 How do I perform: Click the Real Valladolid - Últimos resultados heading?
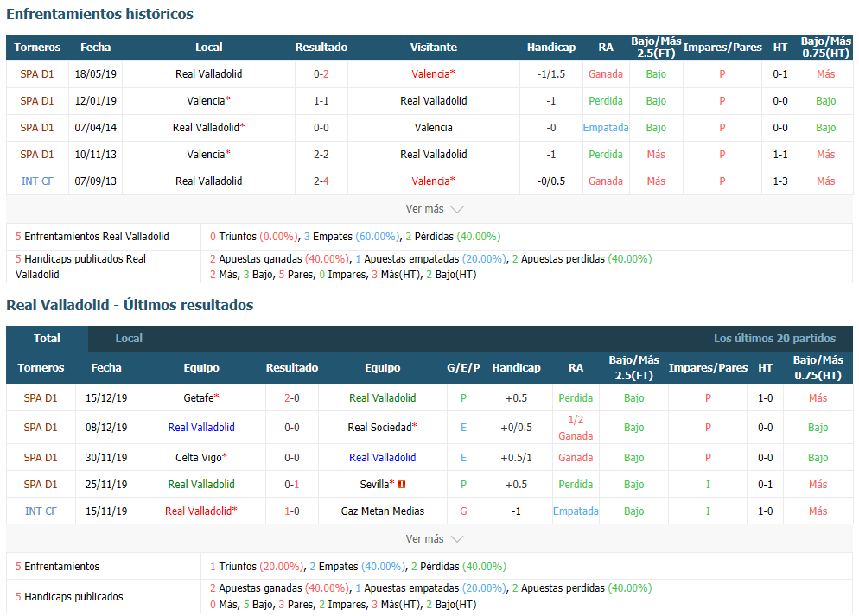130,305
